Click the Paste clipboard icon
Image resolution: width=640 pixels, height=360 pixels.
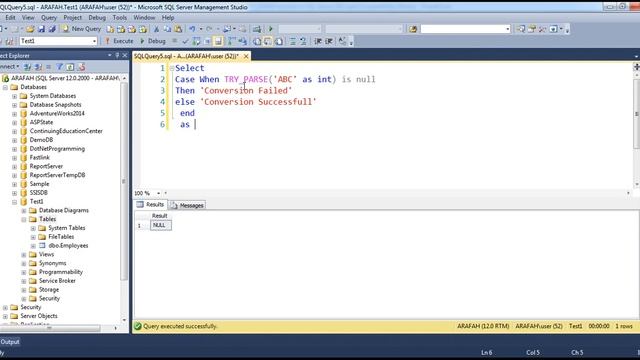(178, 29)
